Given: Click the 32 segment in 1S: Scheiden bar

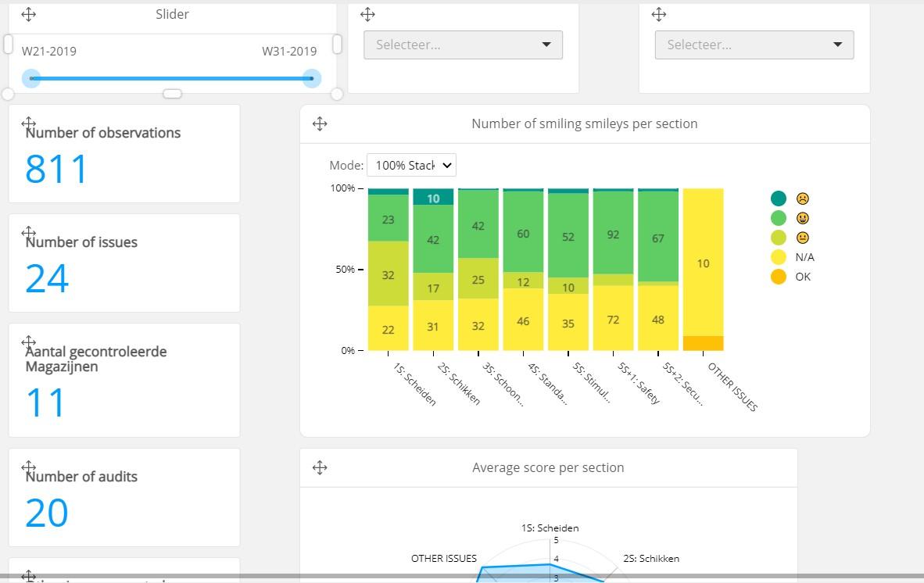Looking at the screenshot, I should (389, 274).
